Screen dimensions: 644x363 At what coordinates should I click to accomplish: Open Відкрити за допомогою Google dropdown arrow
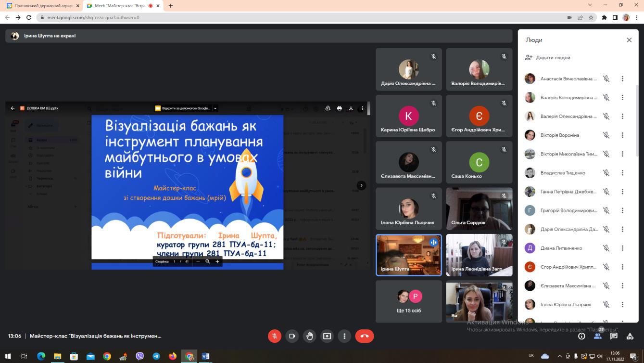point(215,108)
